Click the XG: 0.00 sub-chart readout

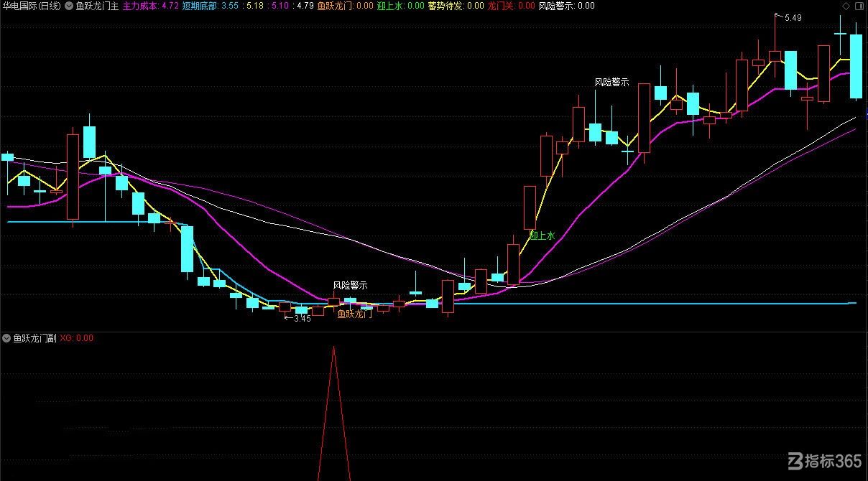point(77,338)
